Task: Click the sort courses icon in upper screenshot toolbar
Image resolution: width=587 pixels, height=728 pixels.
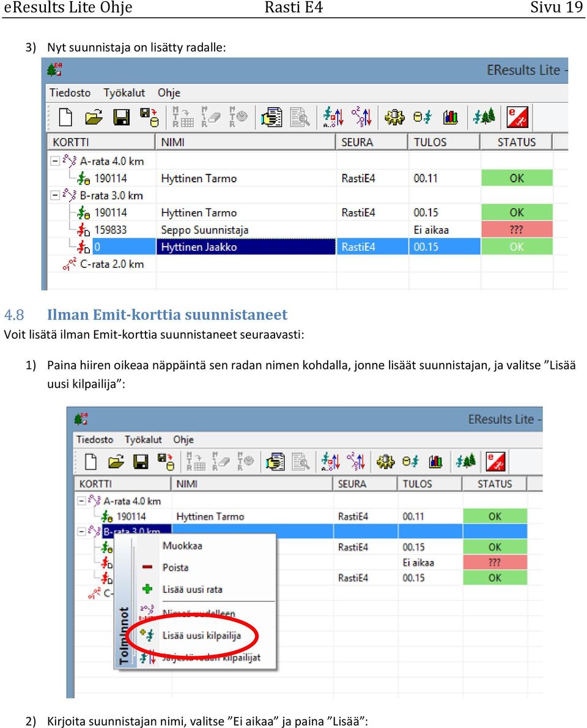Action: coord(361,117)
